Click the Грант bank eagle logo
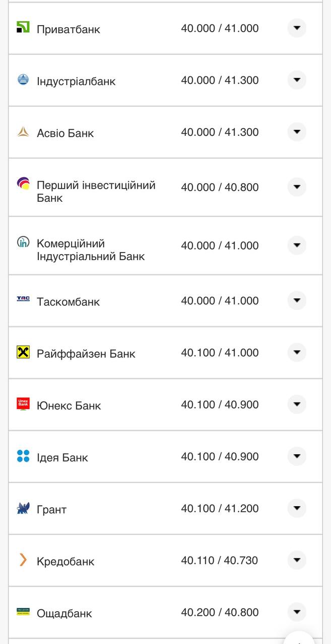The width and height of the screenshot is (331, 644). [x=24, y=508]
